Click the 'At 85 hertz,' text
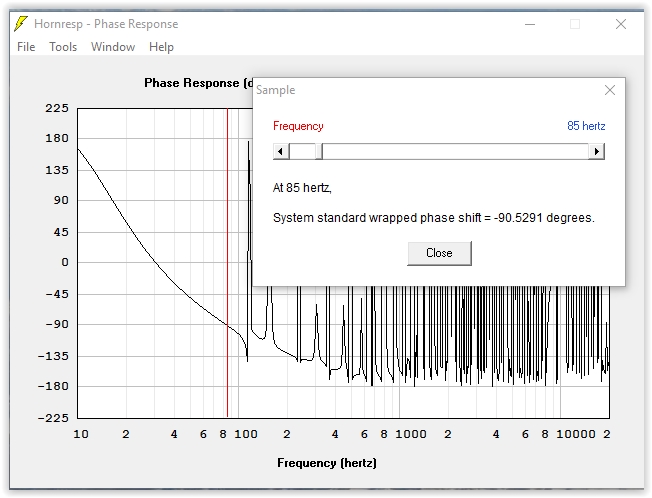The width and height of the screenshot is (652, 498). [x=302, y=188]
